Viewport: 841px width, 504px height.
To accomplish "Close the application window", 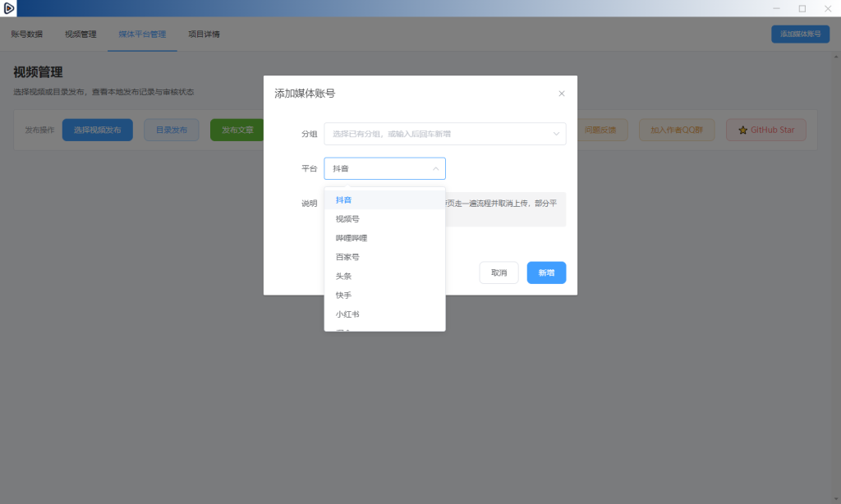I will click(x=828, y=8).
